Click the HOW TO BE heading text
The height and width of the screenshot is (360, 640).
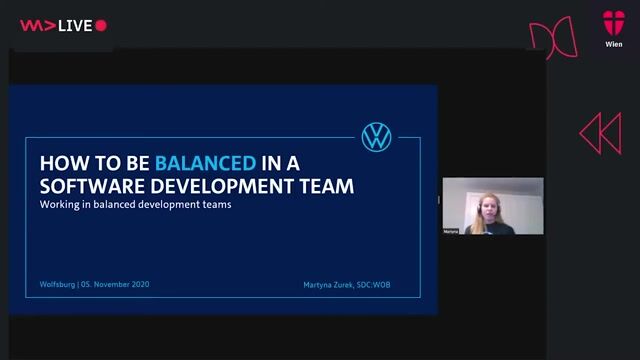point(95,163)
